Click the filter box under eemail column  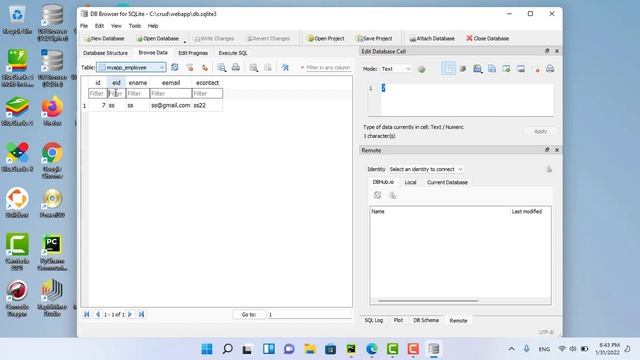171,93
